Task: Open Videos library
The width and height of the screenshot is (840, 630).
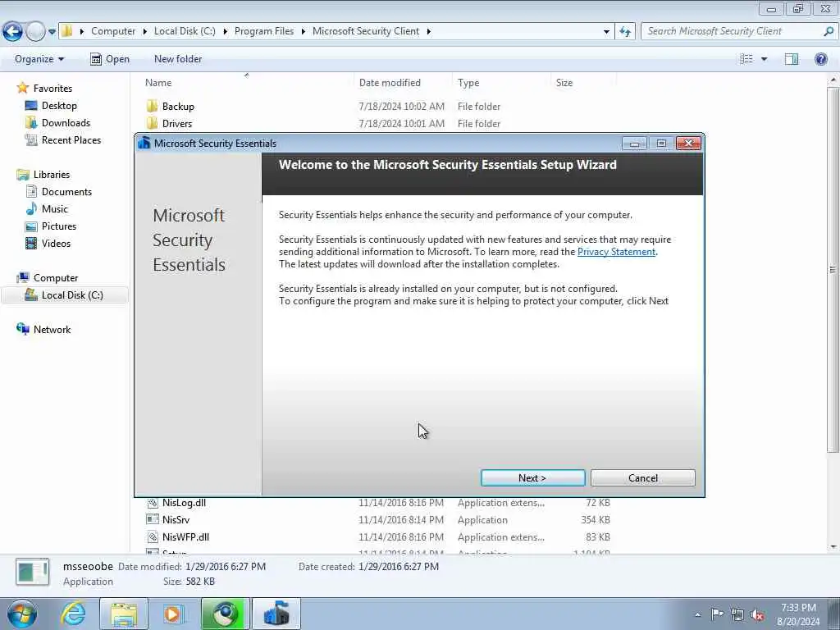Action: pos(56,243)
